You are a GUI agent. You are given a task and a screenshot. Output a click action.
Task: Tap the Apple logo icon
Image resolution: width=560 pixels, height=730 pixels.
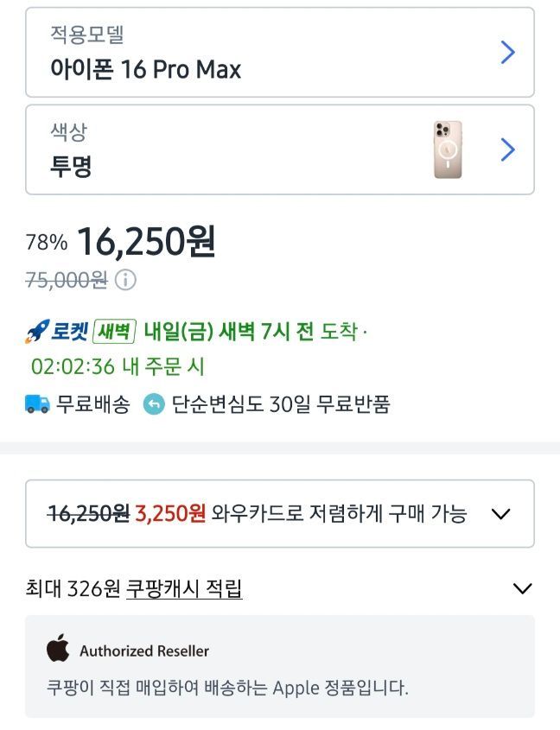coord(58,648)
